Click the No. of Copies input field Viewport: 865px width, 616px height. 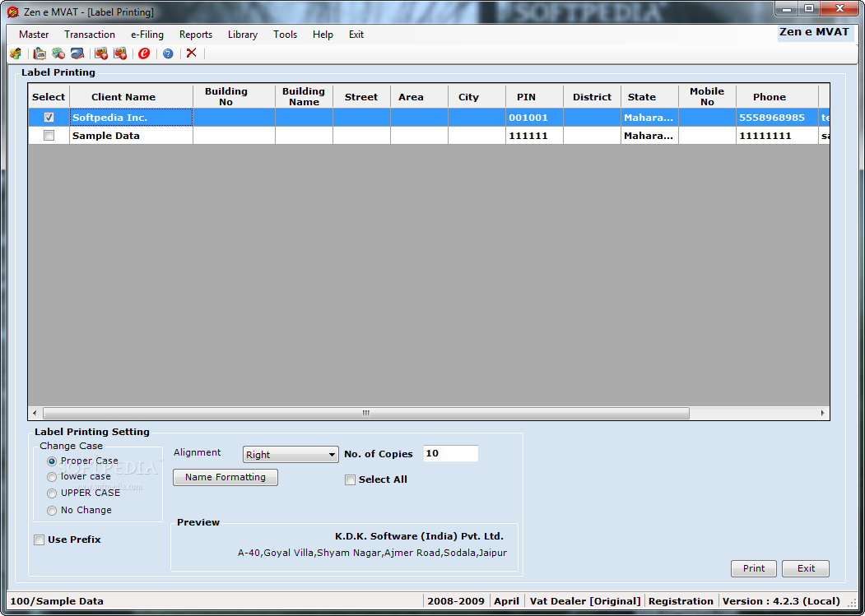(x=451, y=453)
